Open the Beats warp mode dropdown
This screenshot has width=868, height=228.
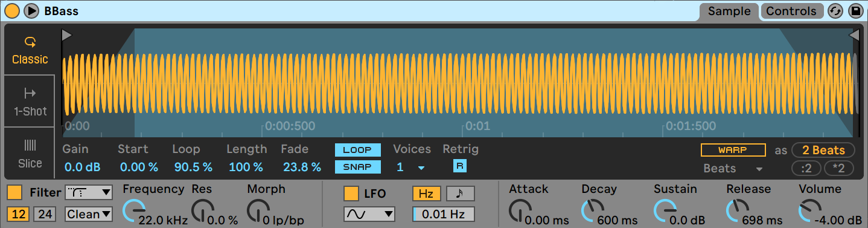tap(733, 168)
